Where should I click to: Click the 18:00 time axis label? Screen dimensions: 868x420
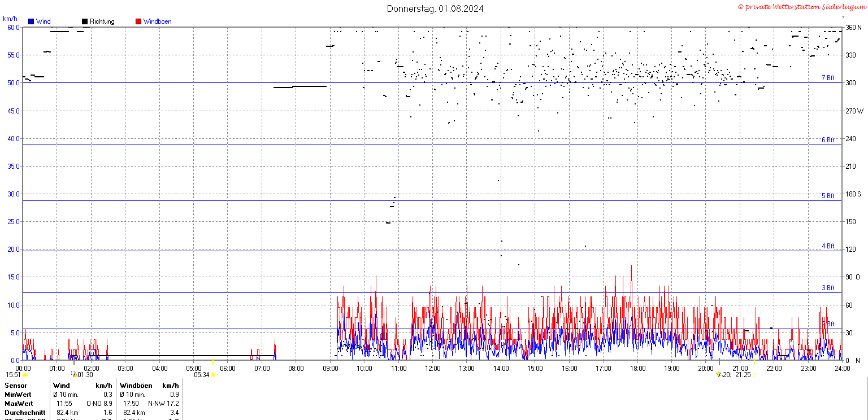coord(637,369)
